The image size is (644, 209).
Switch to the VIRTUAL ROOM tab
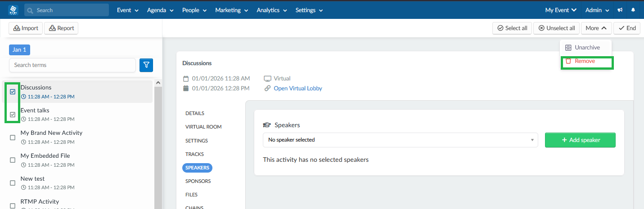click(203, 127)
